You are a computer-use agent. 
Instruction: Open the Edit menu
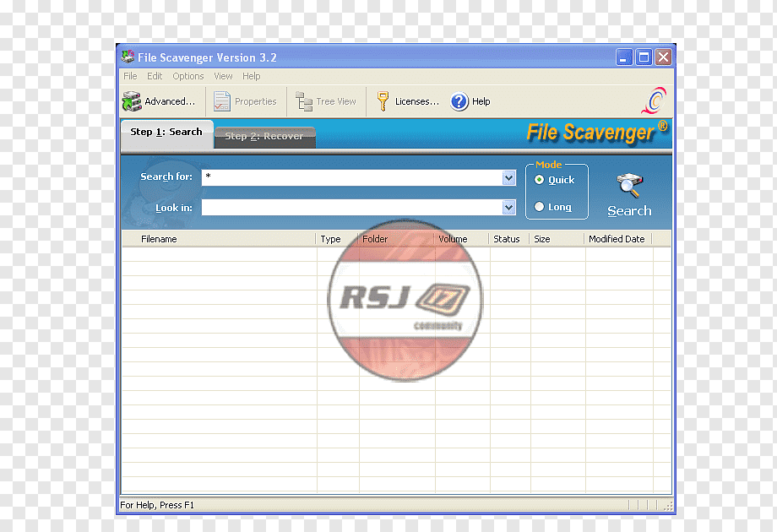[x=155, y=76]
